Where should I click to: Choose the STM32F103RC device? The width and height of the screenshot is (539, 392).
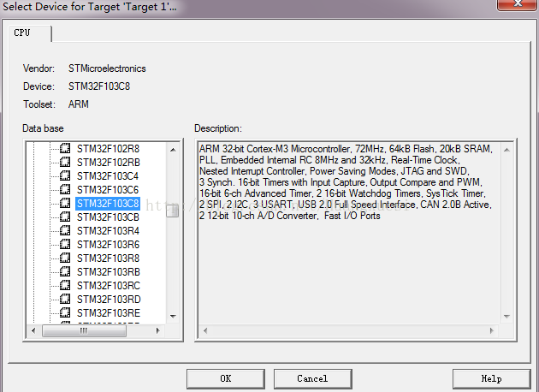(x=109, y=286)
